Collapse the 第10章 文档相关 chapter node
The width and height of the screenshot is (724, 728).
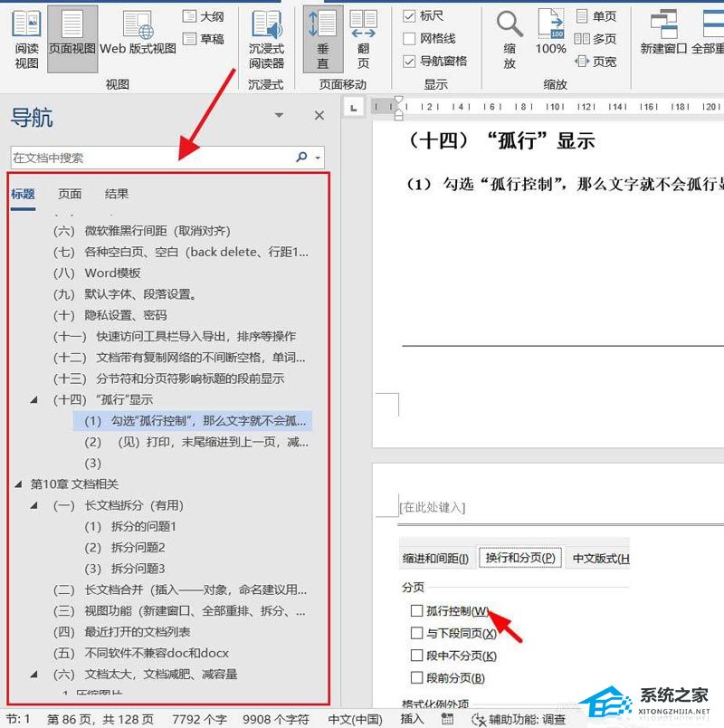[18, 484]
